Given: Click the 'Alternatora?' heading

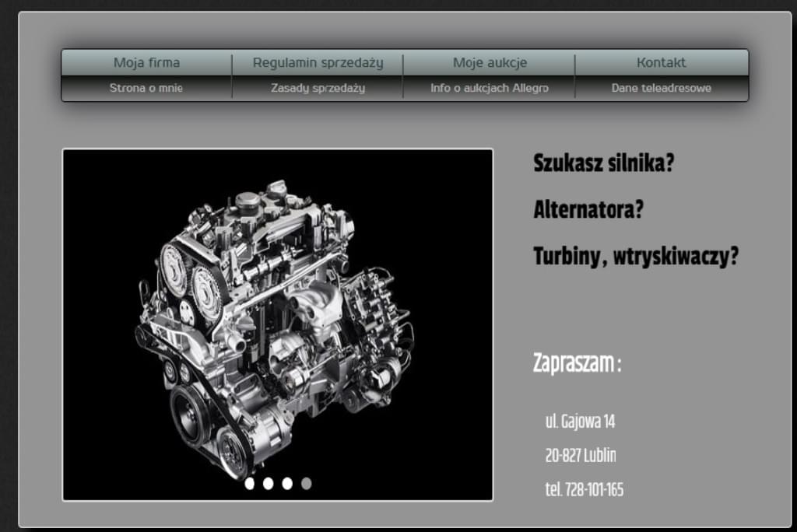Looking at the screenshot, I should point(588,209).
